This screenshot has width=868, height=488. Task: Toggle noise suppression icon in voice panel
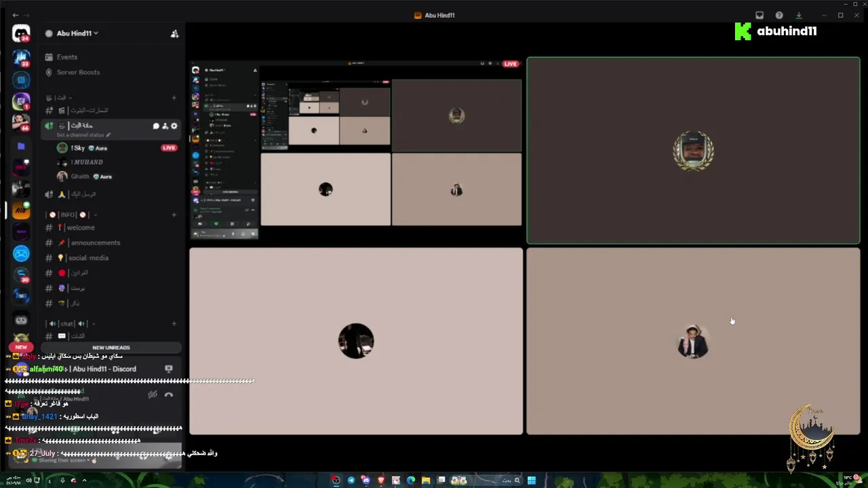click(153, 394)
